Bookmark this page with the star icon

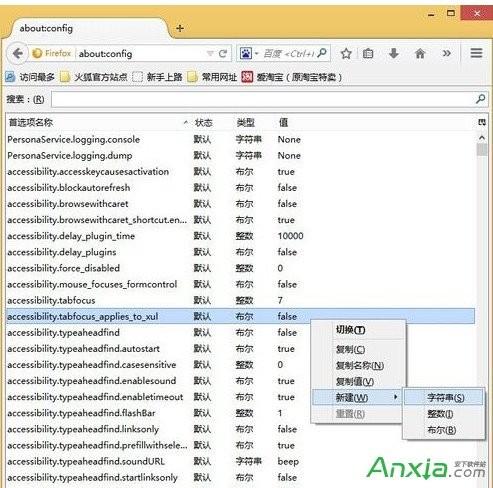pyautogui.click(x=346, y=53)
